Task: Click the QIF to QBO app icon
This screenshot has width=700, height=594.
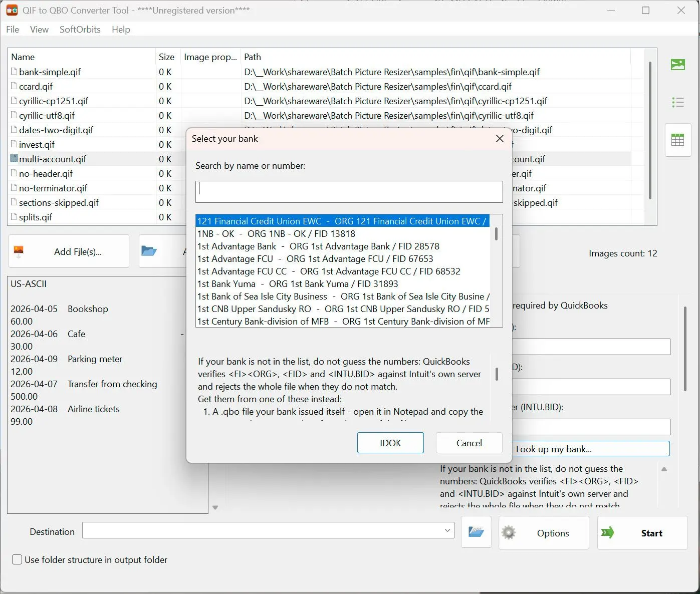Action: 12,10
